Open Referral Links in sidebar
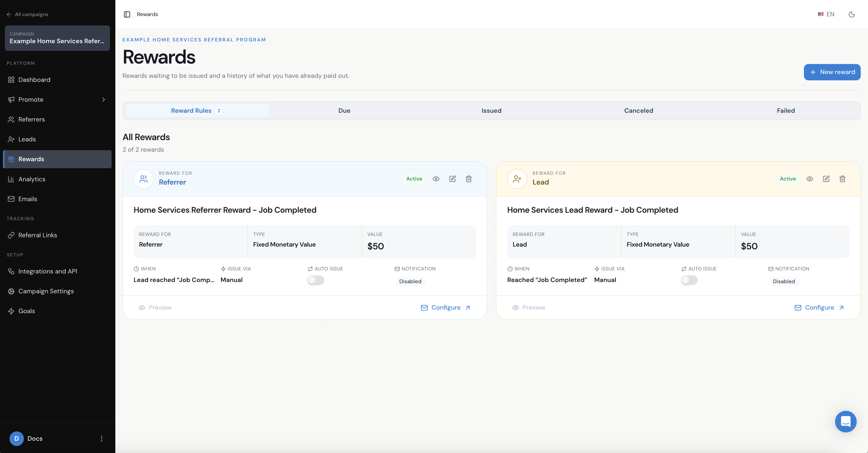This screenshot has width=868, height=453. coord(57,235)
